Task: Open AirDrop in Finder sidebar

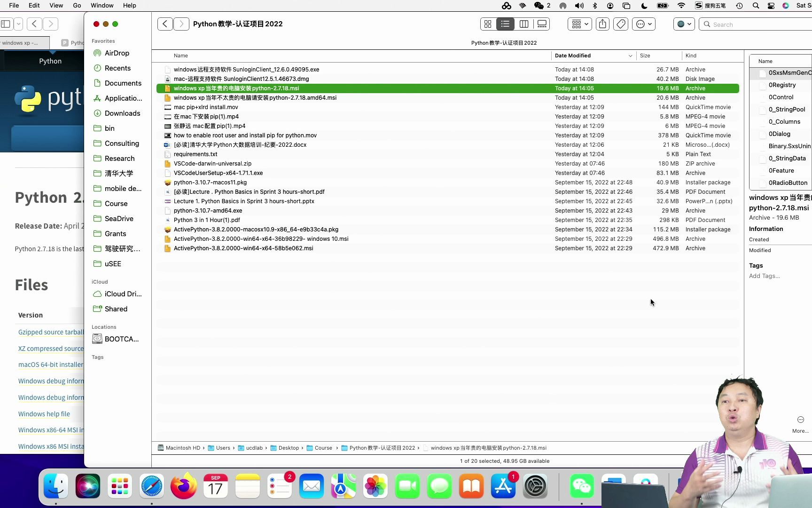Action: pyautogui.click(x=117, y=53)
